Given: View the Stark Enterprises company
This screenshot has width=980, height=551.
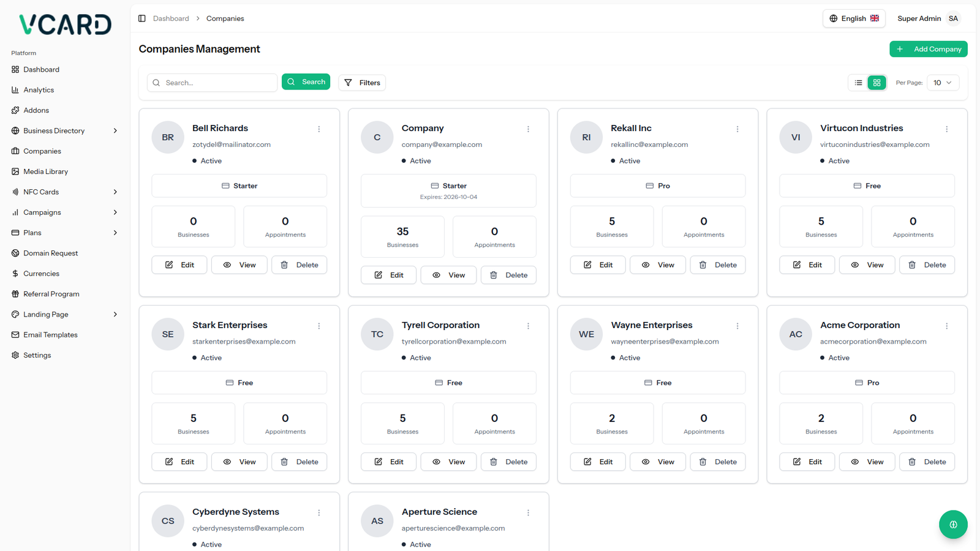Looking at the screenshot, I should (x=239, y=462).
